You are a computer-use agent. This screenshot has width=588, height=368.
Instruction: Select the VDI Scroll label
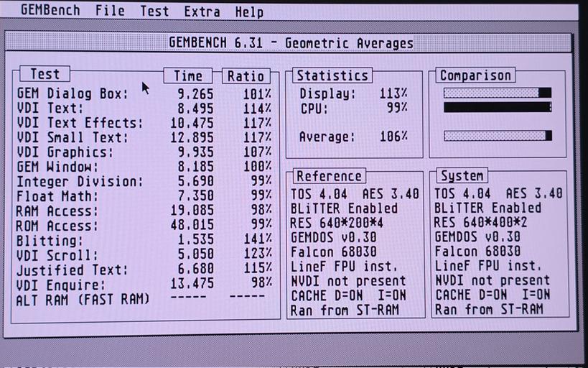(57, 255)
